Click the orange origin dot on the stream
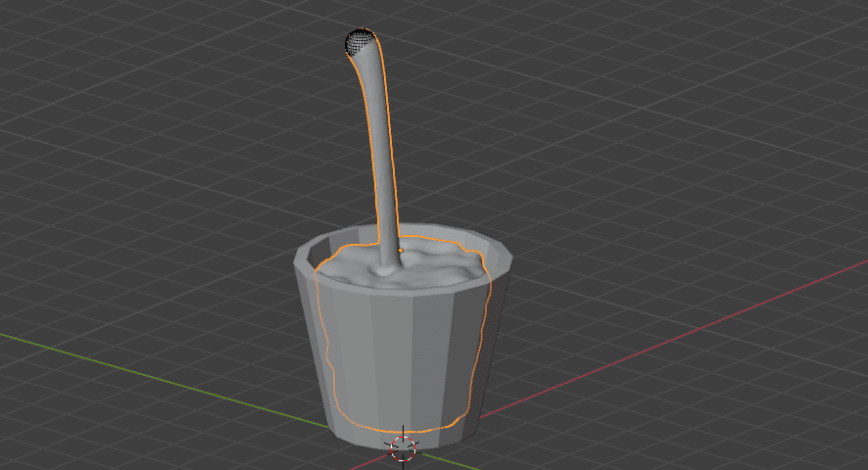The height and width of the screenshot is (470, 868). coord(401,251)
